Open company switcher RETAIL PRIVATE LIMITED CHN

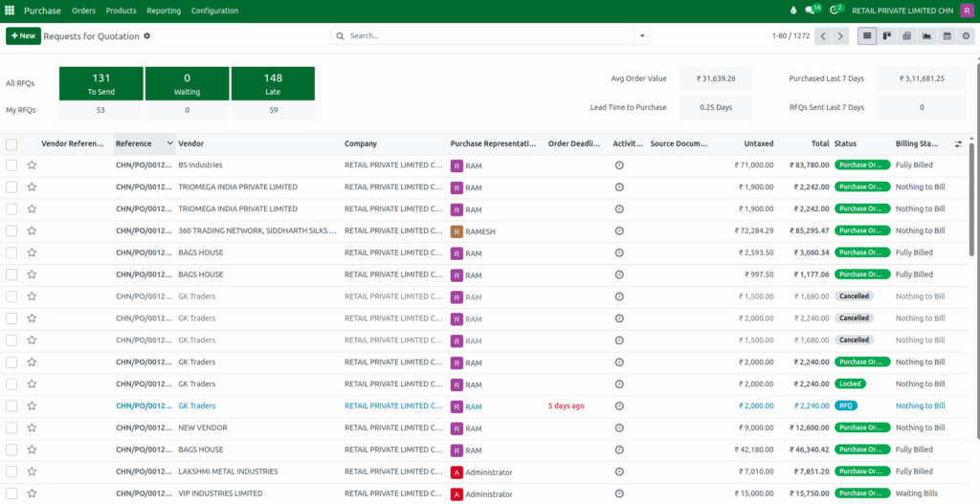(902, 11)
